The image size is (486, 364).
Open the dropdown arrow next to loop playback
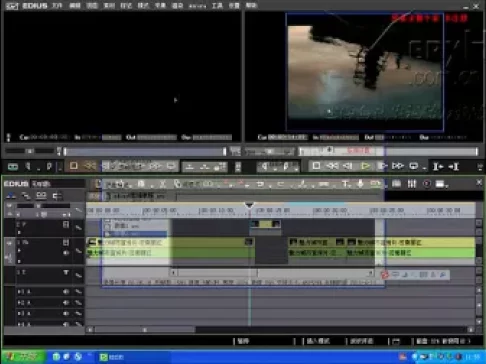click(424, 168)
